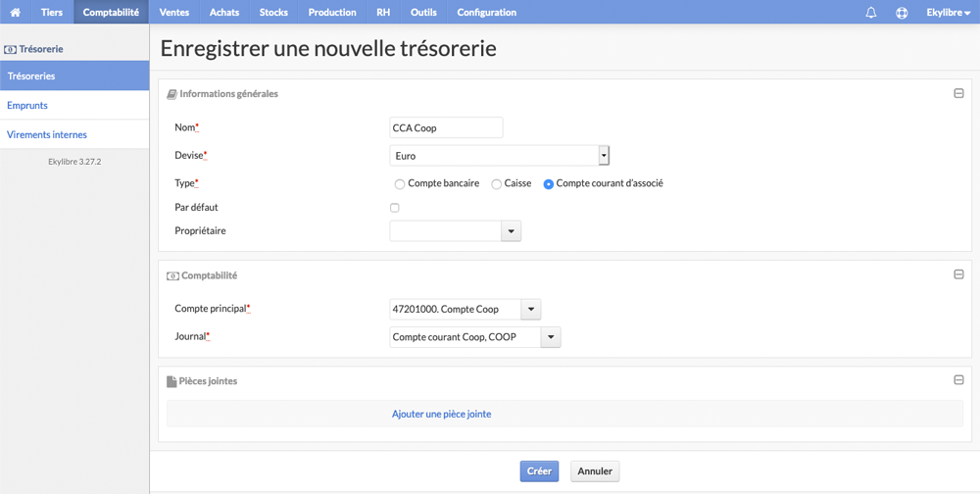
Task: Click Ajouter une pièce jointe link
Action: [441, 414]
